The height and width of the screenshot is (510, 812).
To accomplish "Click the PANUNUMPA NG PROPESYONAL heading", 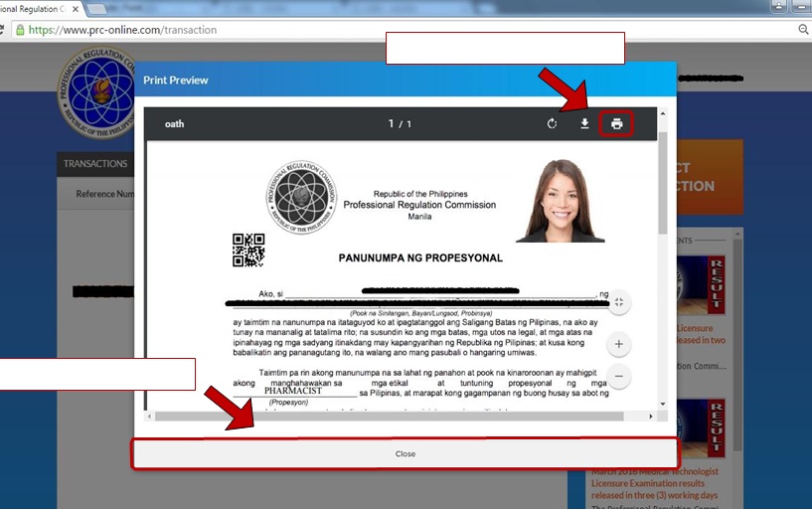I will (420, 257).
